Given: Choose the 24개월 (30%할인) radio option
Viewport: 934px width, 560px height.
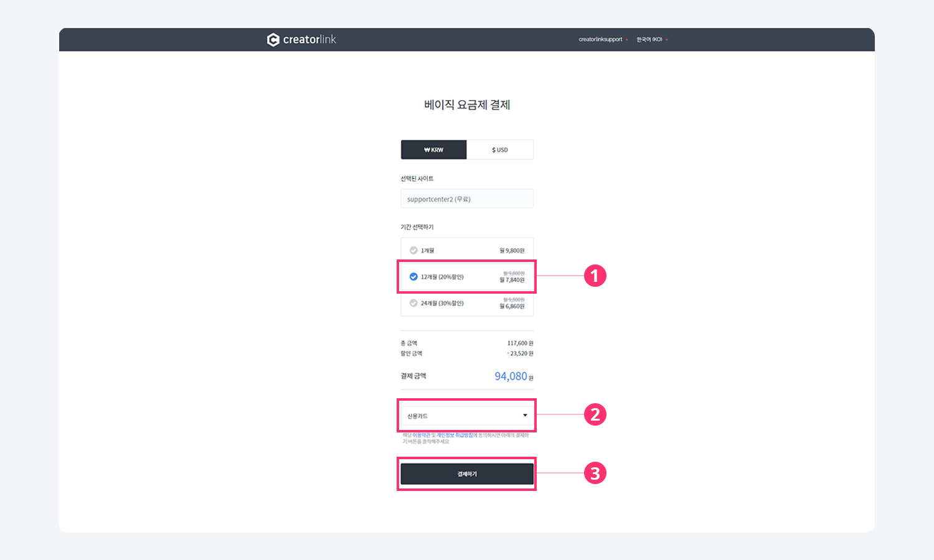Looking at the screenshot, I should coord(413,303).
